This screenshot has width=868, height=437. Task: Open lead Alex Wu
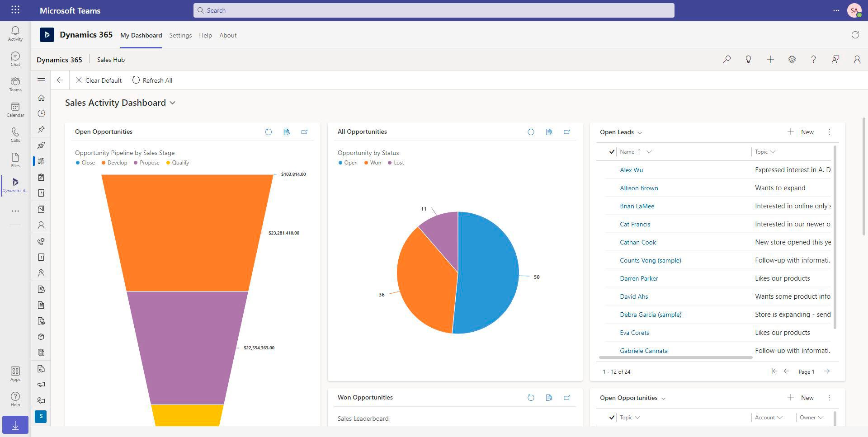pos(631,170)
